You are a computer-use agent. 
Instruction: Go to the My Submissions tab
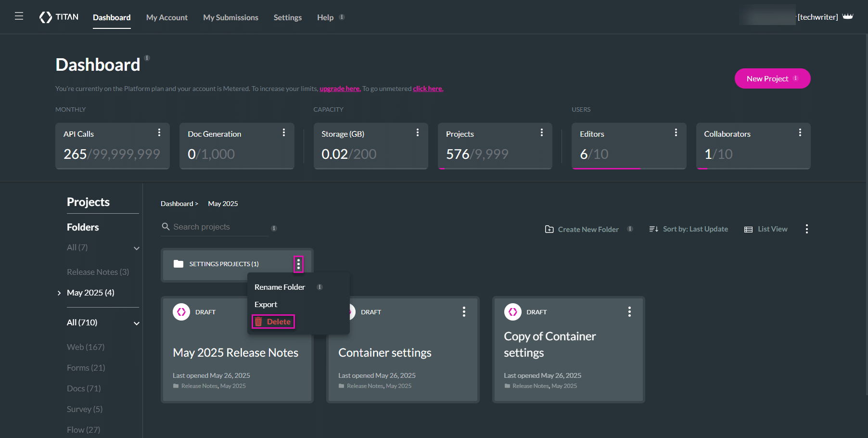pyautogui.click(x=230, y=17)
